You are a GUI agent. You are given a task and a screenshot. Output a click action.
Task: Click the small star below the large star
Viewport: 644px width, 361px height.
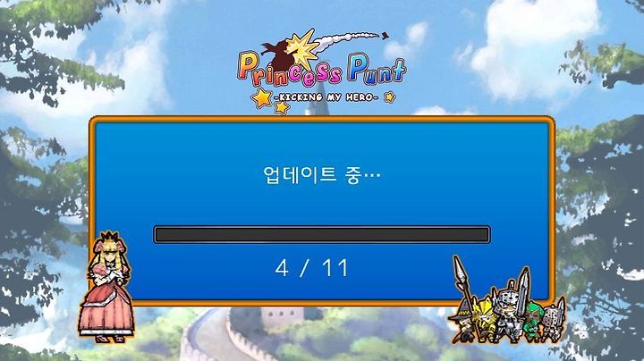[282, 107]
